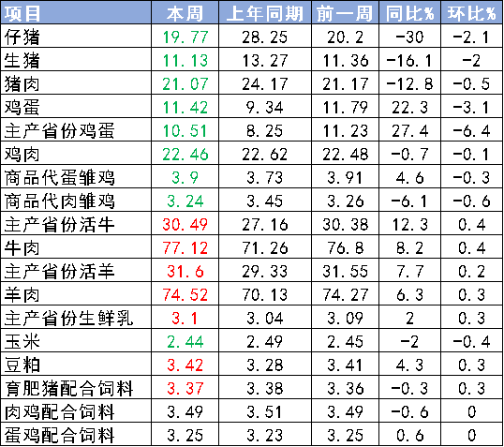The width and height of the screenshot is (504, 447).
Task: Select the red 74.52 value for 羊肉
Action: [185, 295]
